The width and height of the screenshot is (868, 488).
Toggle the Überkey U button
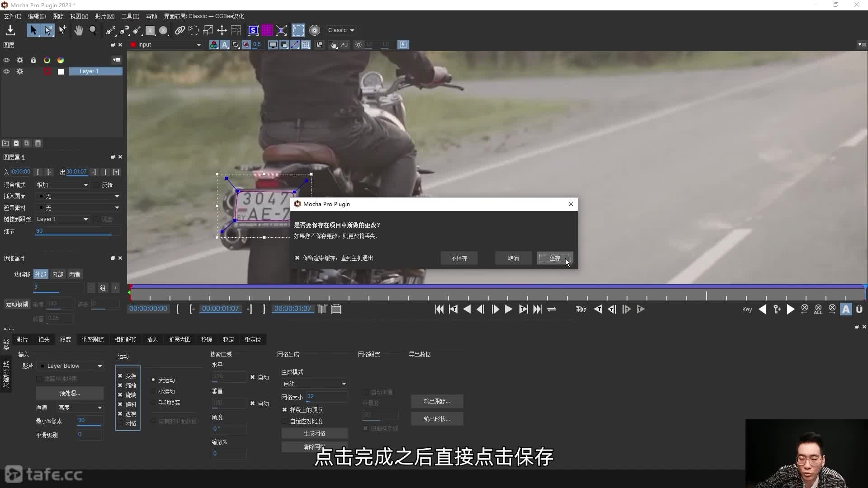[859, 309]
